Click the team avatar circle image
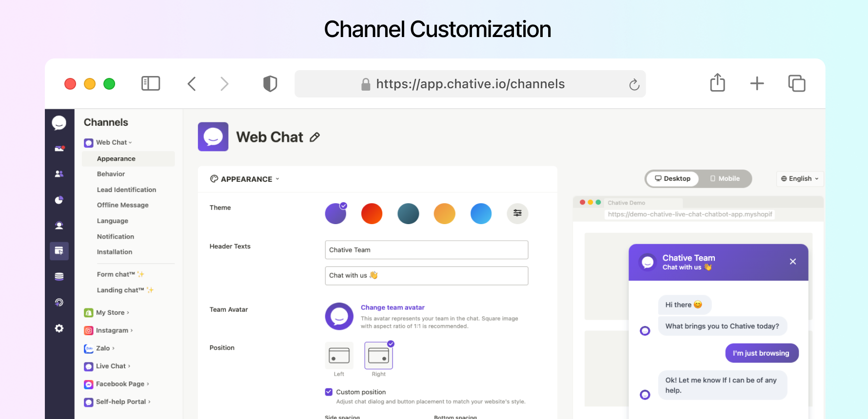This screenshot has width=868, height=419. tap(339, 317)
